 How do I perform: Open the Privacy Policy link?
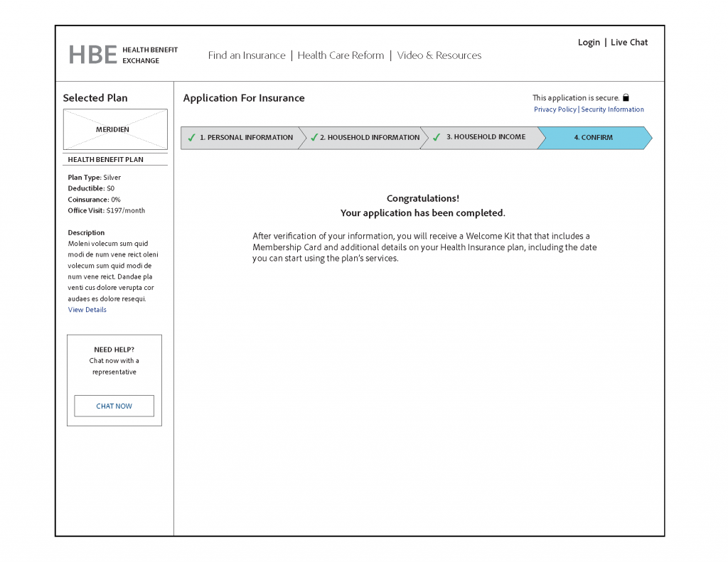coord(555,109)
